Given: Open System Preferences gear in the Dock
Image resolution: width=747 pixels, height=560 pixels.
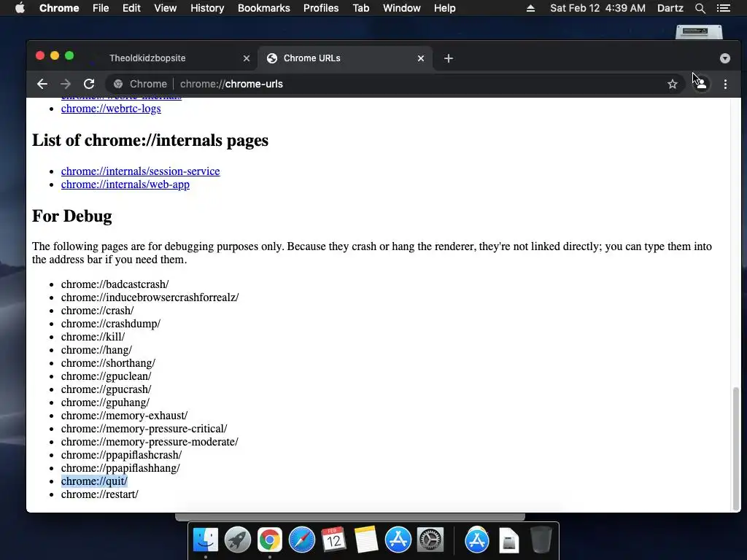Looking at the screenshot, I should point(430,540).
